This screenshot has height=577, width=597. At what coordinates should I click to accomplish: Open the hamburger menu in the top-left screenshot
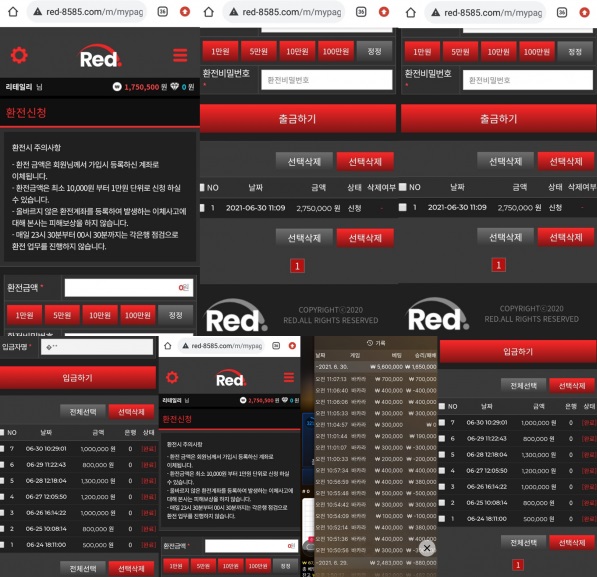tap(180, 55)
